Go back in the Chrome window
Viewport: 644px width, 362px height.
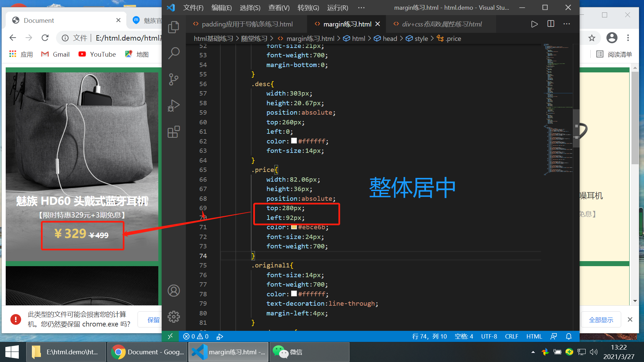coord(13,38)
